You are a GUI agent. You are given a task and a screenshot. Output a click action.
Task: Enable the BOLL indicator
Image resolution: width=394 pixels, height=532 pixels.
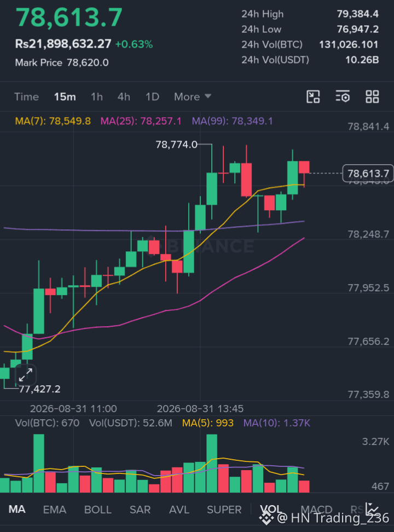(x=98, y=509)
